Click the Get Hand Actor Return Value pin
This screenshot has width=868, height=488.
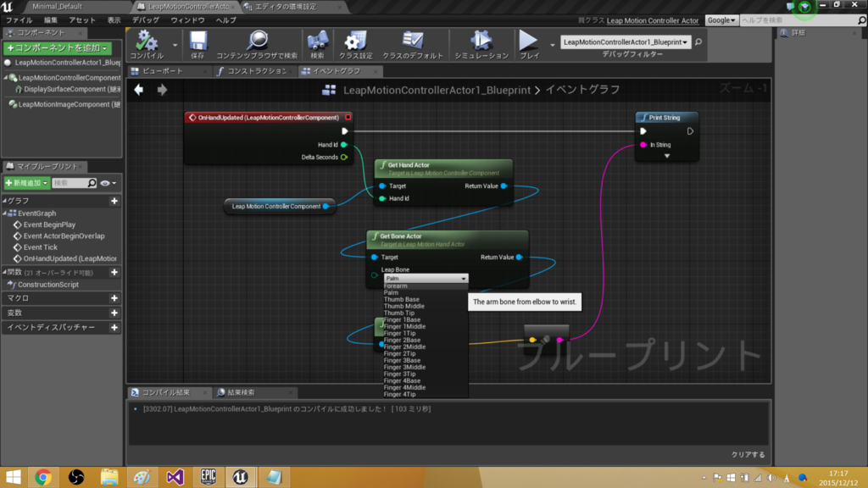[504, 186]
